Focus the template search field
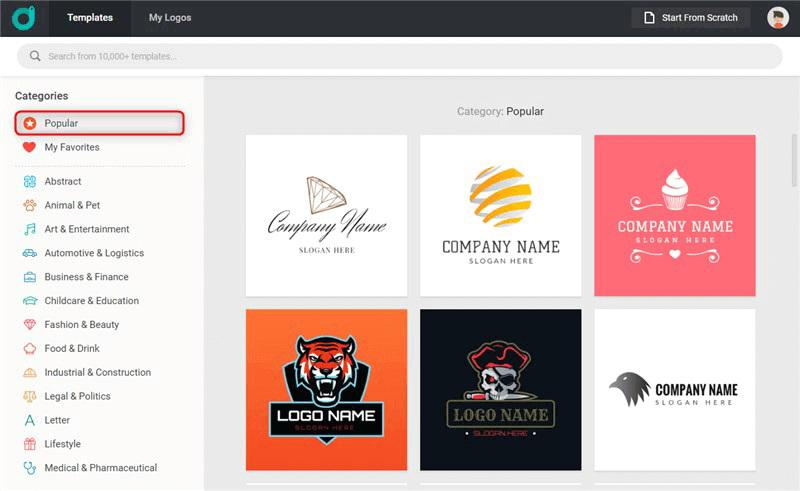The image size is (800, 491). point(400,56)
